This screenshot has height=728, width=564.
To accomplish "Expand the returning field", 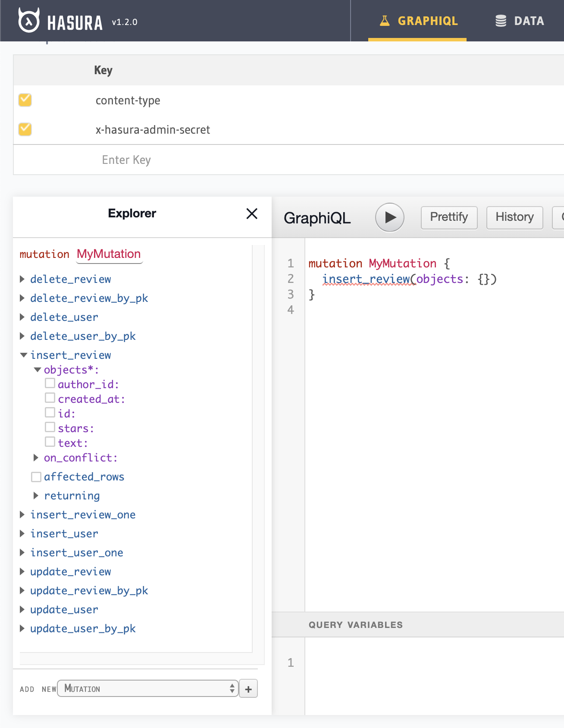I will 36,496.
